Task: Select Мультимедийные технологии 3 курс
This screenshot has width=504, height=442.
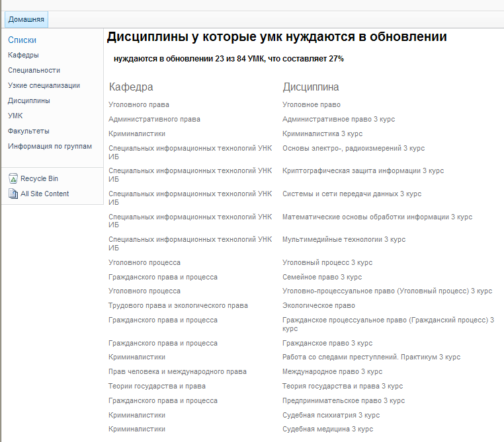Action: pyautogui.click(x=344, y=239)
